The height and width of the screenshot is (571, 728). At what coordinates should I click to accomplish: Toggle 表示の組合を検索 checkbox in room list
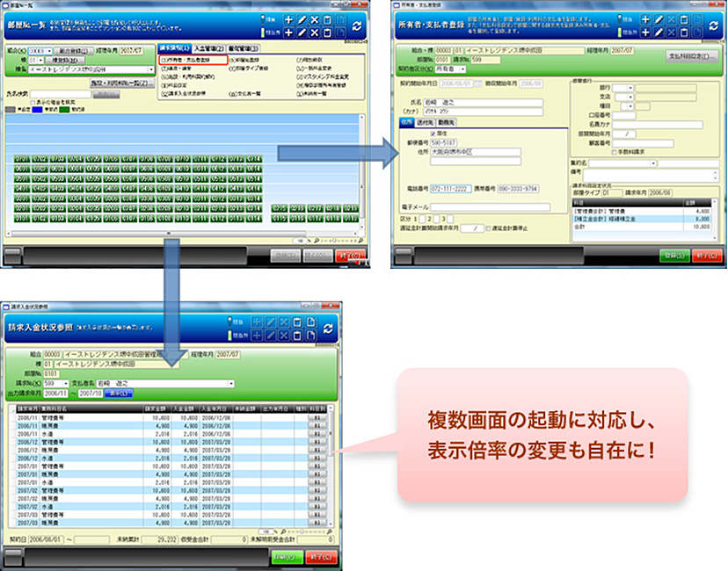click(x=33, y=103)
